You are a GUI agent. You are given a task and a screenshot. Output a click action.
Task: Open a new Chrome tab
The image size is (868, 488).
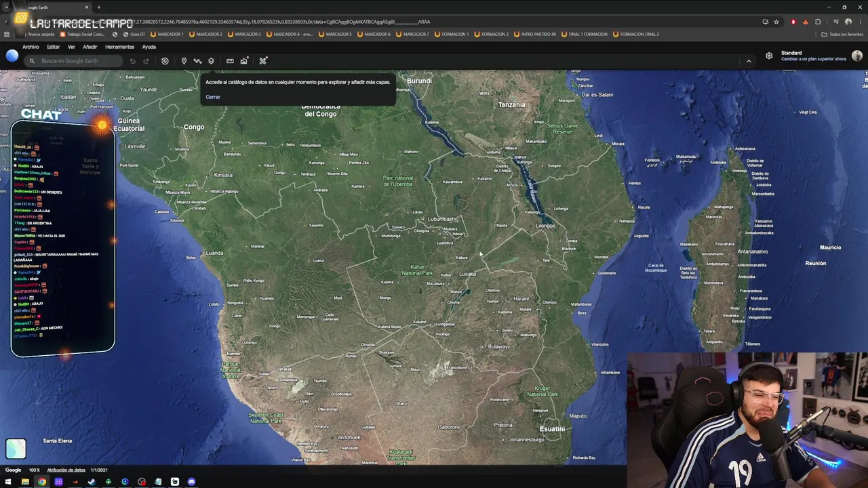[x=98, y=7]
